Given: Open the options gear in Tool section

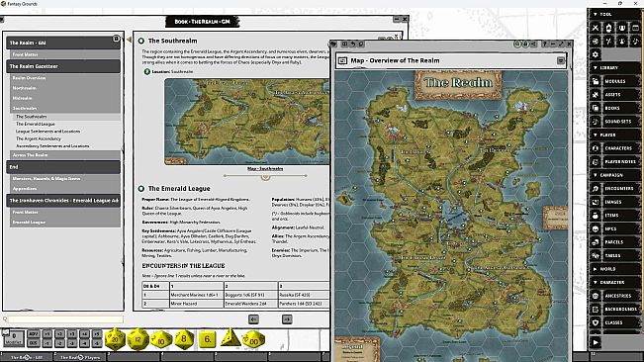Looking at the screenshot, I should pyautogui.click(x=596, y=54).
